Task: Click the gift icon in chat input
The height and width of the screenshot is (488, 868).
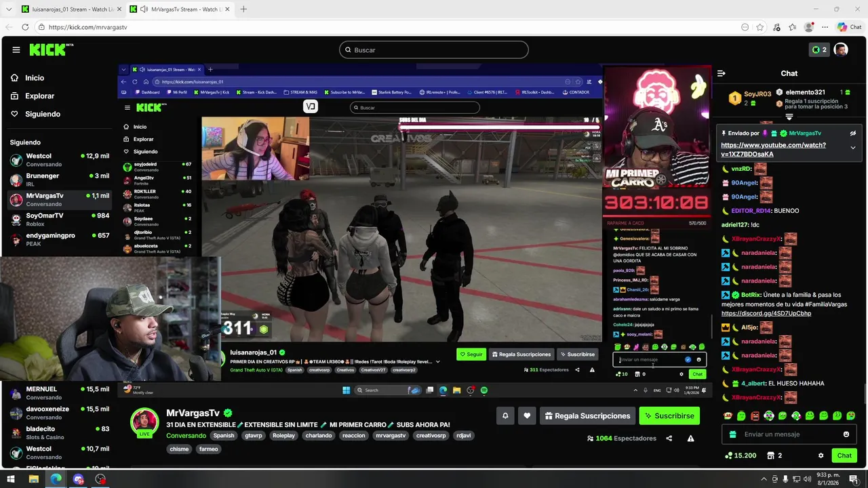Action: 732,434
